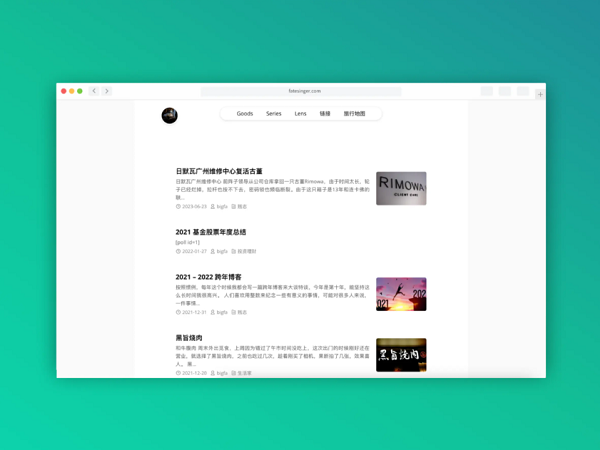Go to the Lens page
This screenshot has width=600, height=450.
[300, 114]
